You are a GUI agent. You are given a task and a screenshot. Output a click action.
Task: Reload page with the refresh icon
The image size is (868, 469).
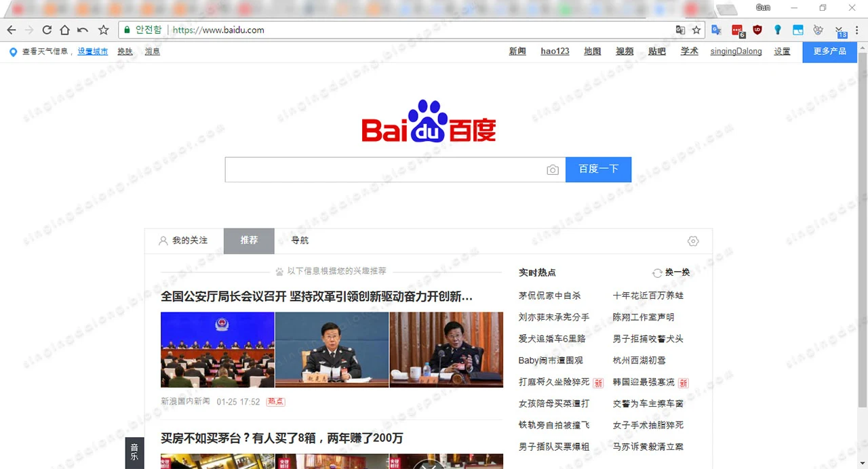tap(47, 30)
